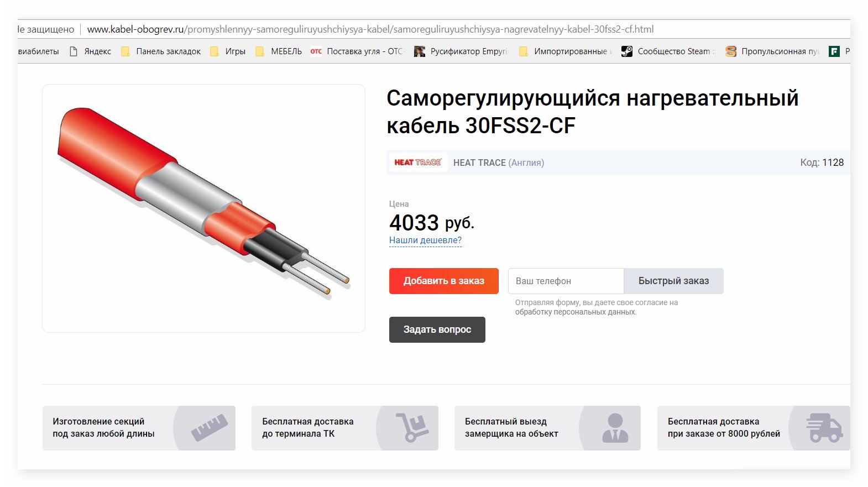Click the surveyor person icon

click(x=615, y=428)
